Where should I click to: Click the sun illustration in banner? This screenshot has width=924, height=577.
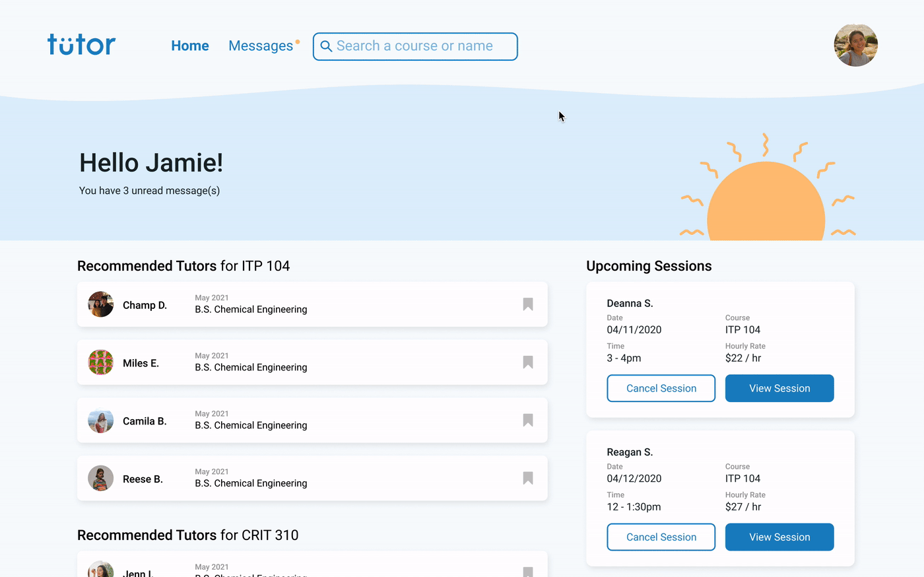[766, 201]
